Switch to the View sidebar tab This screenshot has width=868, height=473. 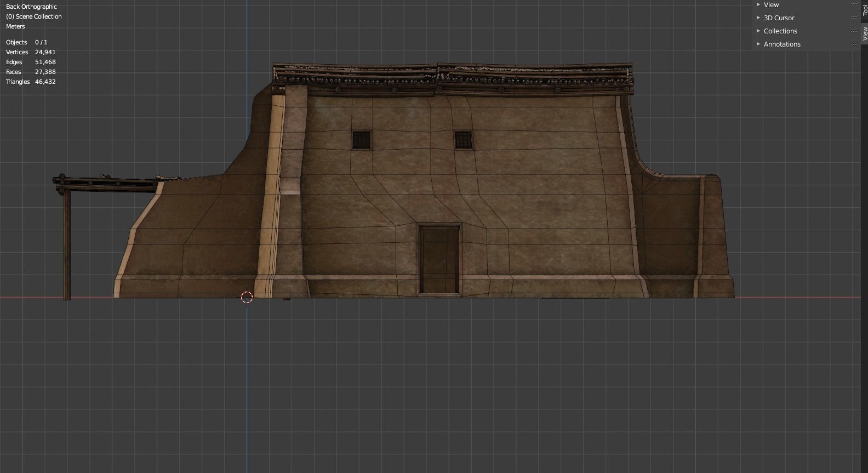pos(865,34)
